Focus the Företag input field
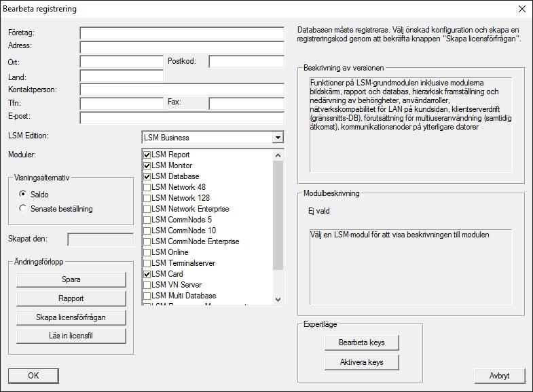Viewport: 533px width, 392px height. point(182,33)
